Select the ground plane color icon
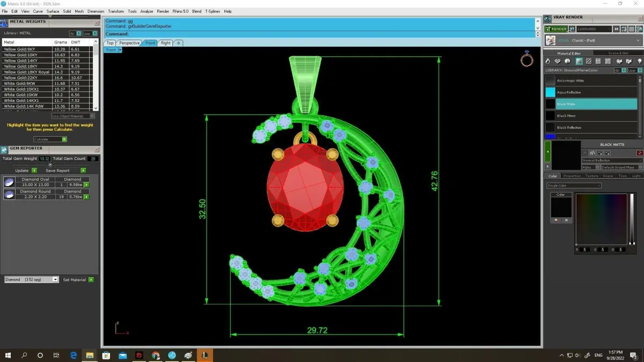Screen dimensions: 644x362 coord(579,61)
